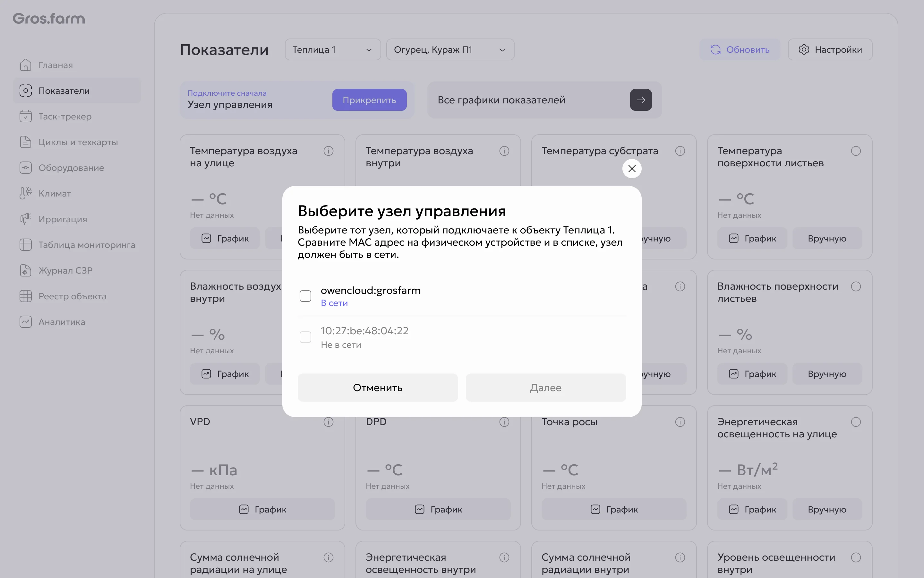Viewport: 924px width, 578px height.
Task: Tick the 10:27:be:48:04:22 node checkbox
Action: (x=305, y=337)
